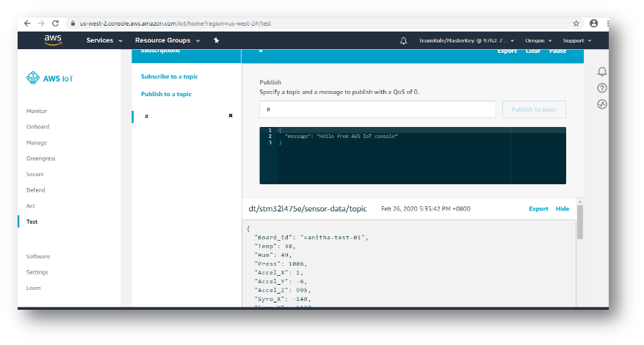Click the messages pane vertical scrollbar
This screenshot has width=644, height=345.
point(580,222)
